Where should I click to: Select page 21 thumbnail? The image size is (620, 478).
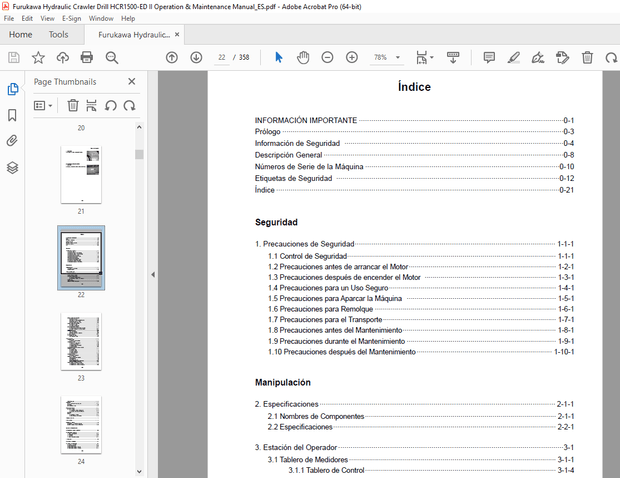(81, 174)
